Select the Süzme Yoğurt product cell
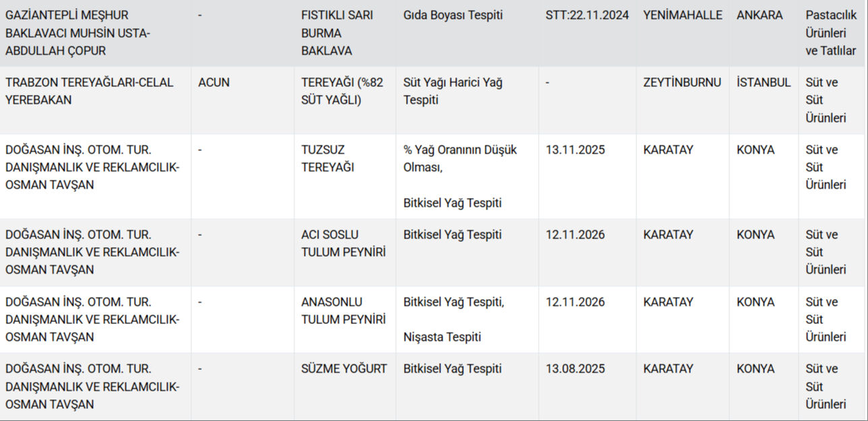 (344, 369)
